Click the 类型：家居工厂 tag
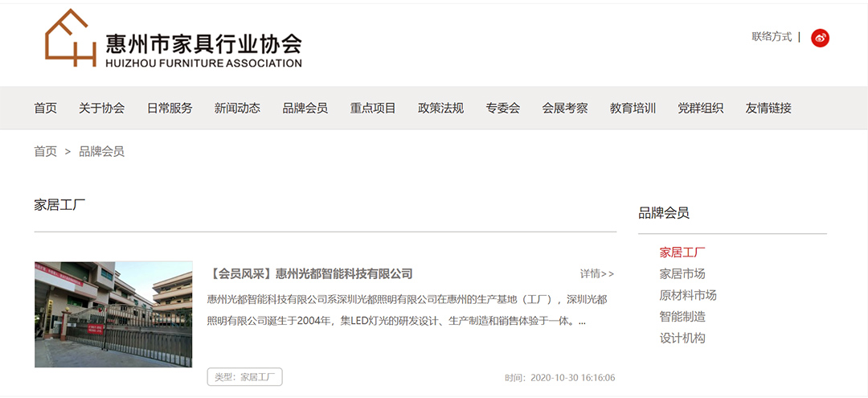 coord(245,377)
